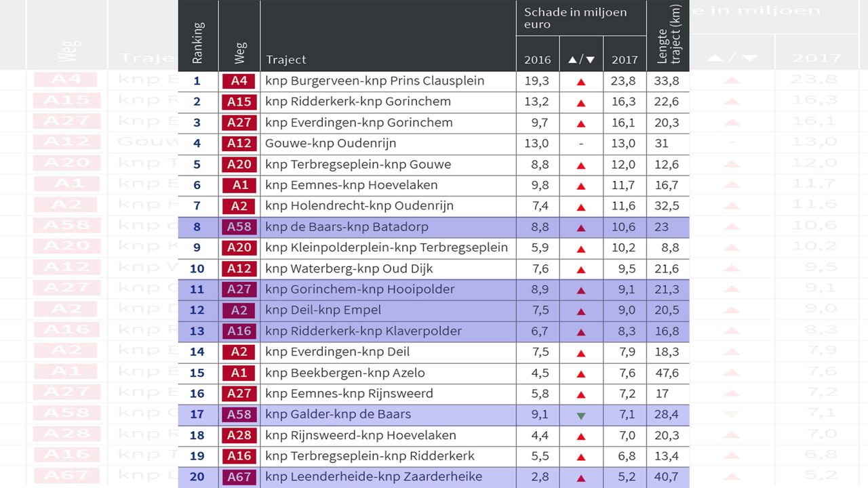Click the A28 road badge in row 18

click(x=239, y=435)
